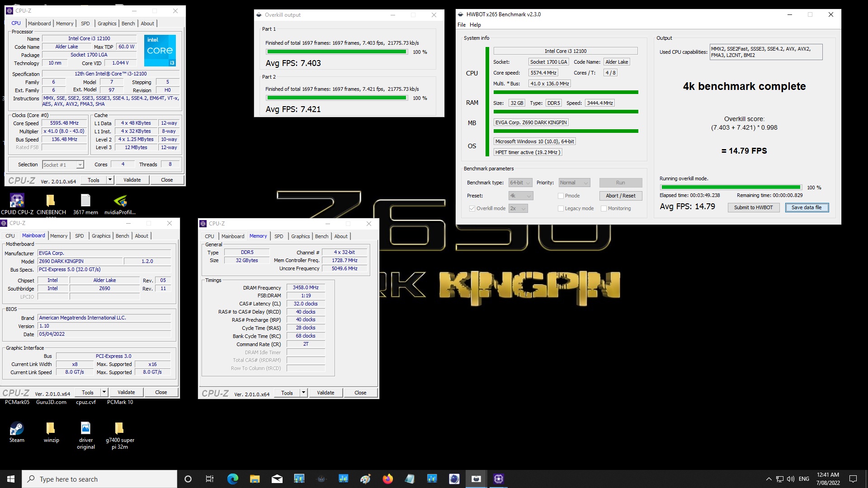Open the Mail app on taskbar
868x488 pixels.
click(277, 479)
